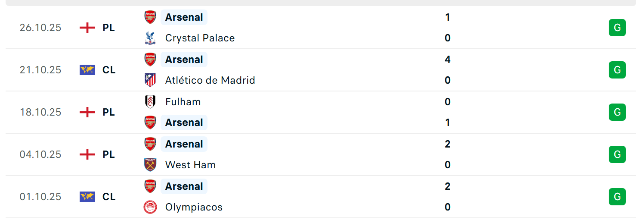Image resolution: width=644 pixels, height=220 pixels.
Task: Click the green G badge for West Ham match
Action: click(617, 154)
